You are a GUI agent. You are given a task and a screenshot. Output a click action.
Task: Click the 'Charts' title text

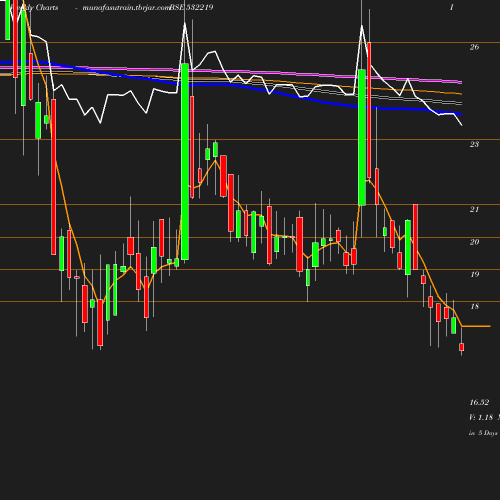click(47, 7)
